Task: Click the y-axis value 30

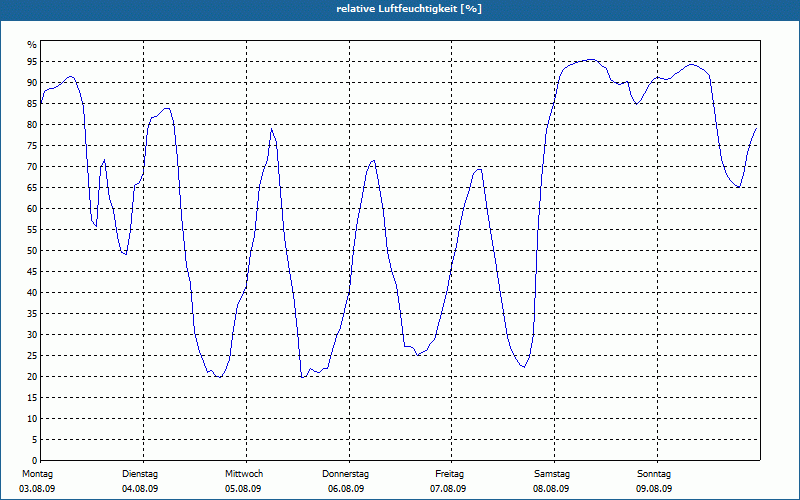Action: click(x=32, y=334)
